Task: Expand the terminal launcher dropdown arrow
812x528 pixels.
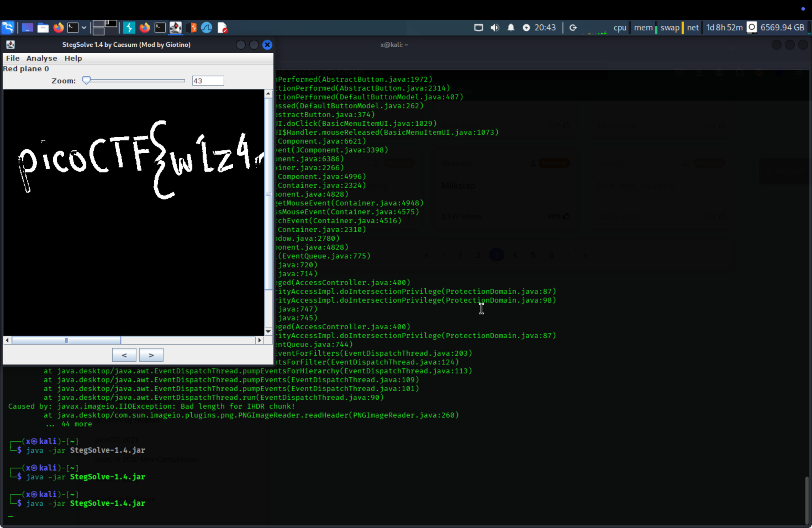Action: coord(84,28)
